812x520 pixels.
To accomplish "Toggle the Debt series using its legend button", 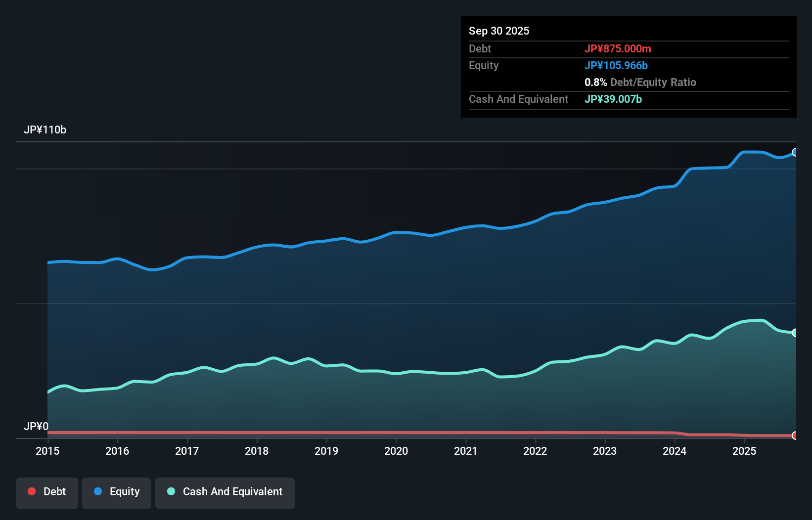I will pyautogui.click(x=46, y=493).
